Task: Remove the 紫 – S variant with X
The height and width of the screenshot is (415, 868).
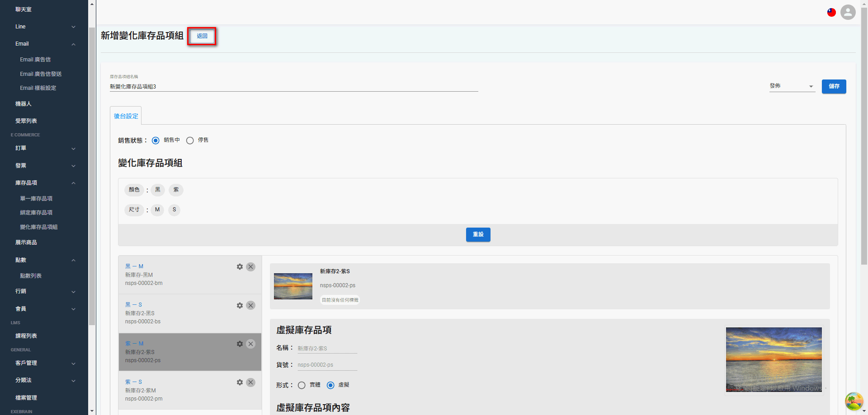Action: click(x=250, y=382)
